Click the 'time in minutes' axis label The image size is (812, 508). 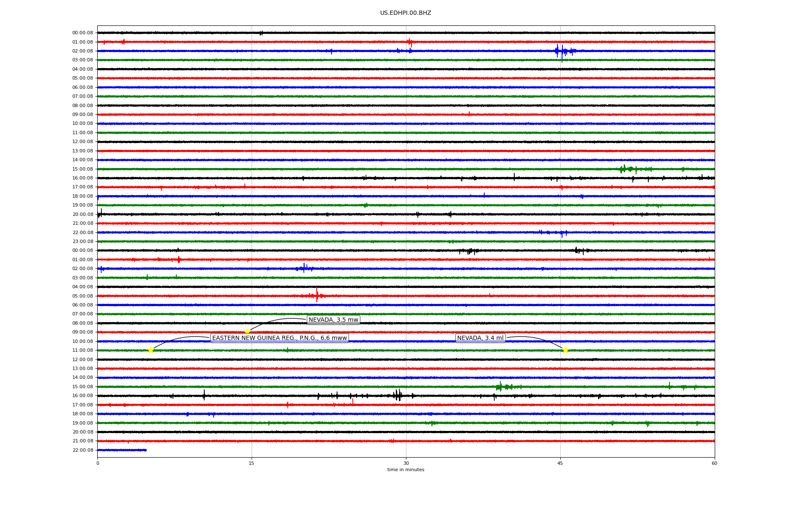tap(405, 469)
